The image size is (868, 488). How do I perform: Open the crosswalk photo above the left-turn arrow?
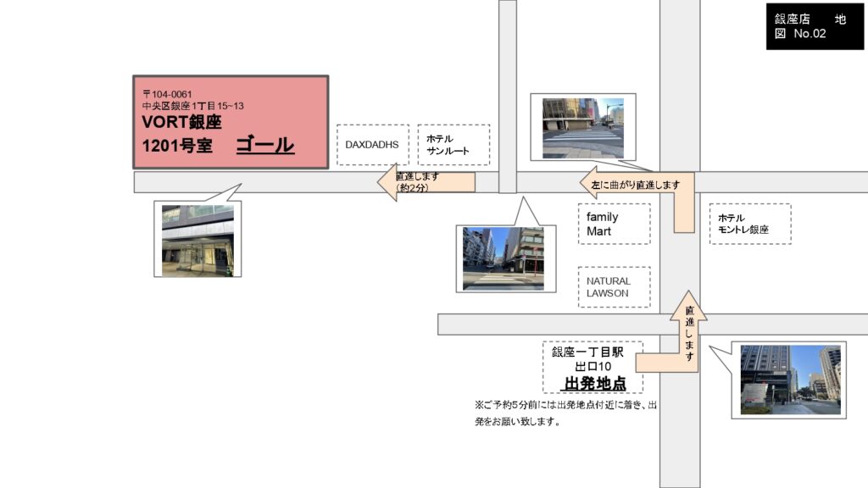(582, 128)
